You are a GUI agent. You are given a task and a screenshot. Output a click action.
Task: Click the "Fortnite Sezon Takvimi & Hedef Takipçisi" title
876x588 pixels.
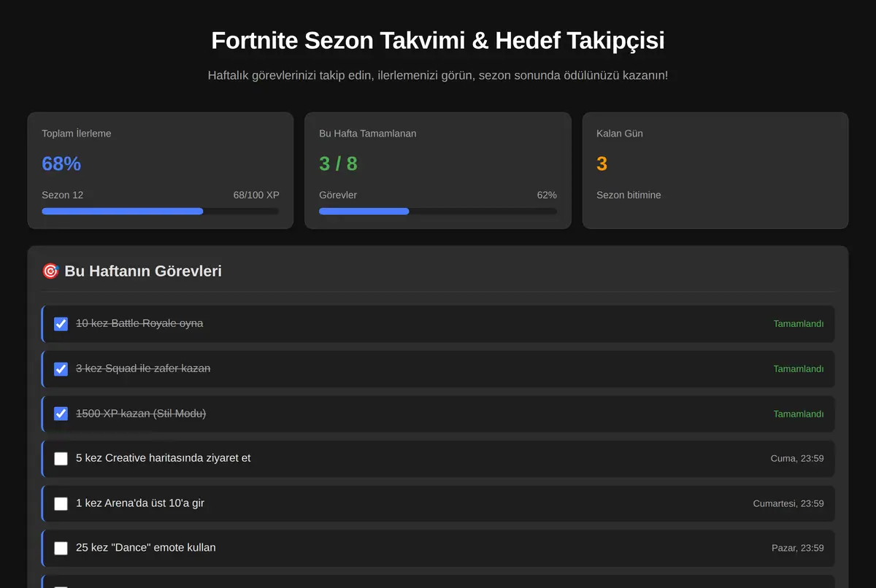(438, 40)
